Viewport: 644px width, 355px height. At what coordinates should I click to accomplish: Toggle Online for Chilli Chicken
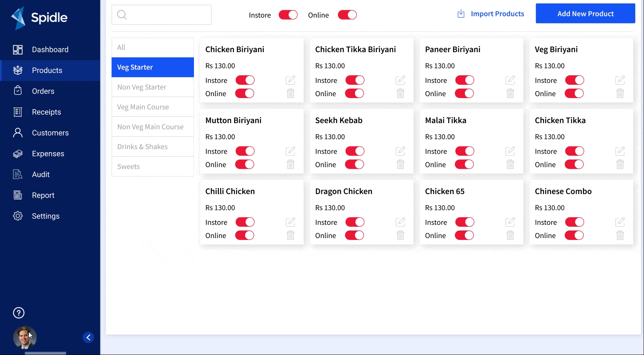(x=245, y=235)
